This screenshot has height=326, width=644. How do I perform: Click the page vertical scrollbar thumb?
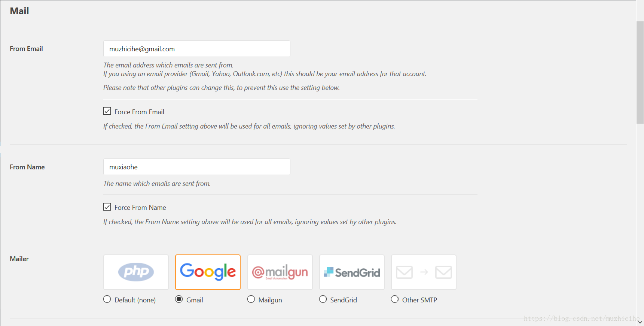click(640, 72)
